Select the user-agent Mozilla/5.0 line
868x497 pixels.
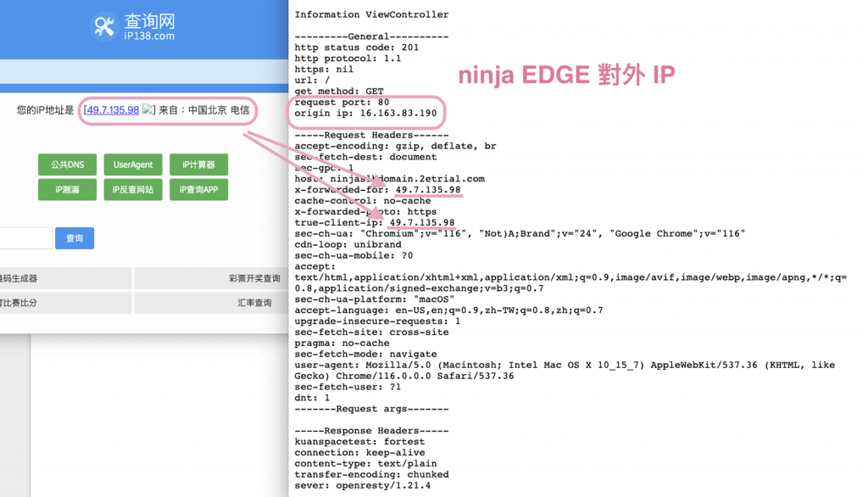pos(565,371)
